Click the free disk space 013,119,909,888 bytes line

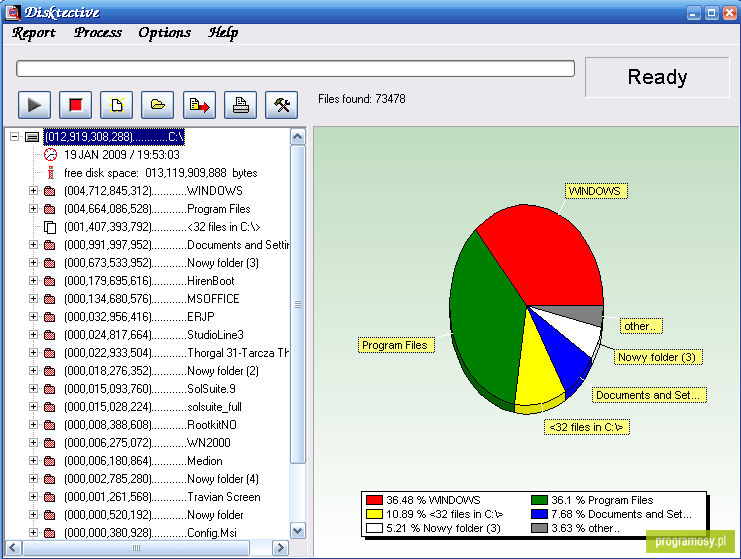point(161,173)
